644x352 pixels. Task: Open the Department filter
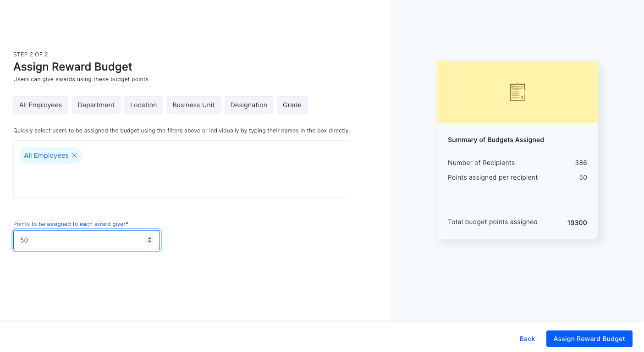tap(96, 105)
